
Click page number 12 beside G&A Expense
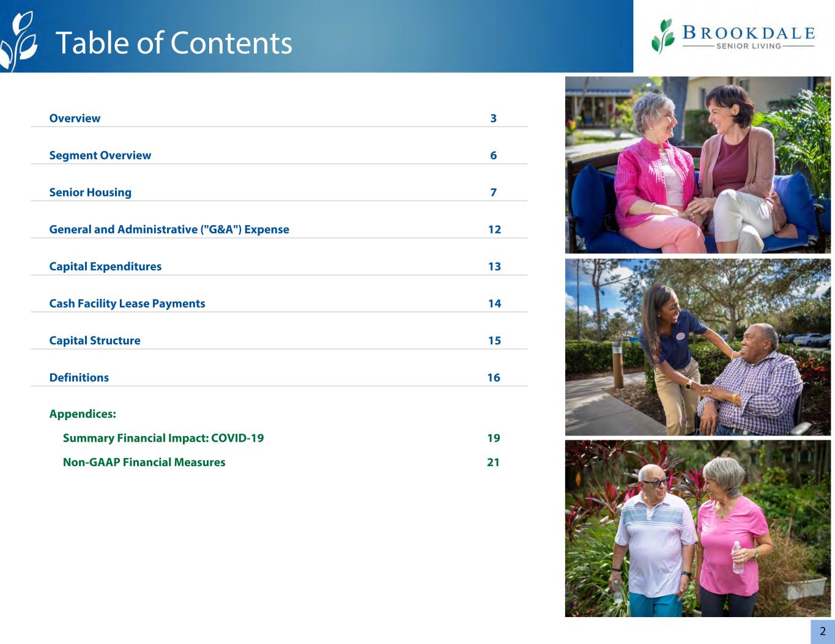[x=494, y=229]
